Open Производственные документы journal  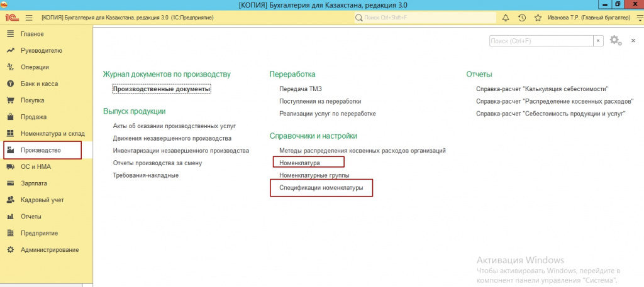click(x=162, y=89)
